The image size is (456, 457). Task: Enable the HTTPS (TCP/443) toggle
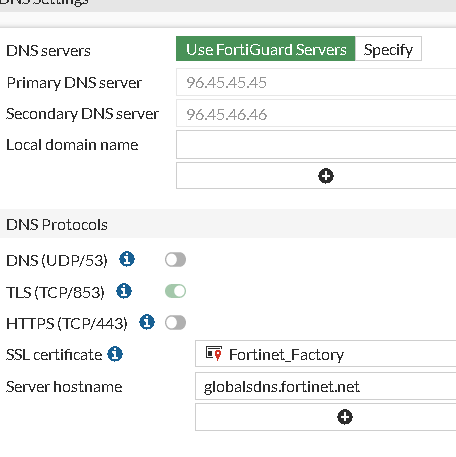pos(175,322)
